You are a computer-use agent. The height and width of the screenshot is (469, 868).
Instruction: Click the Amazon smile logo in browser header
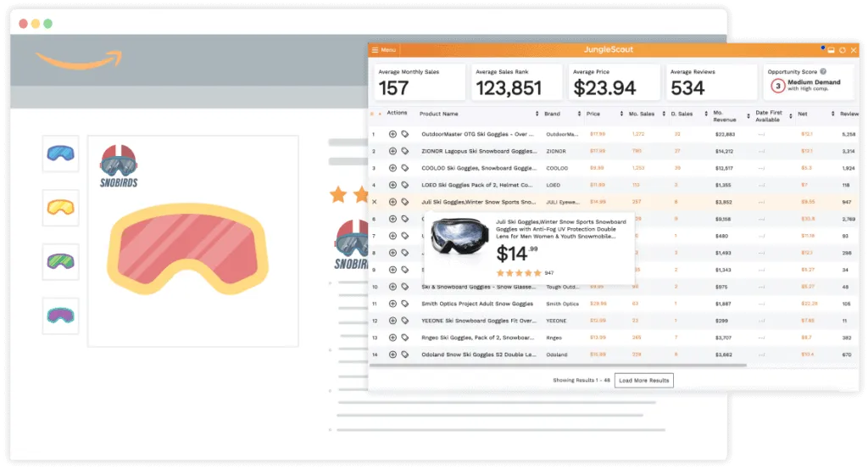tap(79, 60)
